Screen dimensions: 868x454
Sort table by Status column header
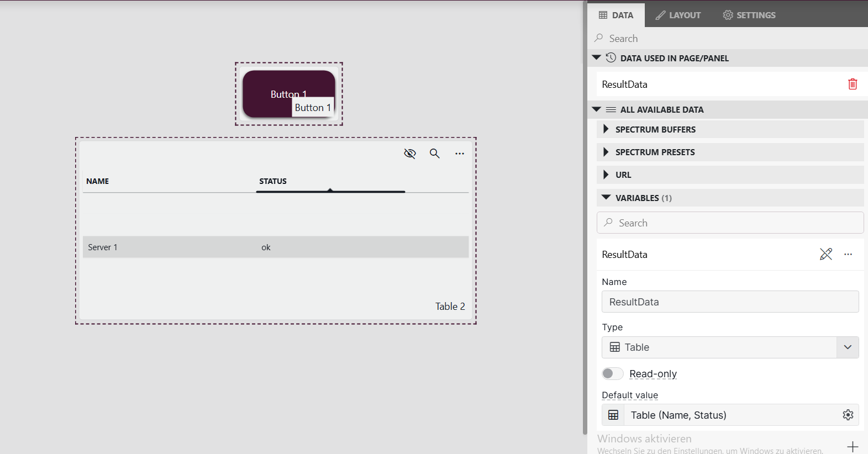(273, 181)
